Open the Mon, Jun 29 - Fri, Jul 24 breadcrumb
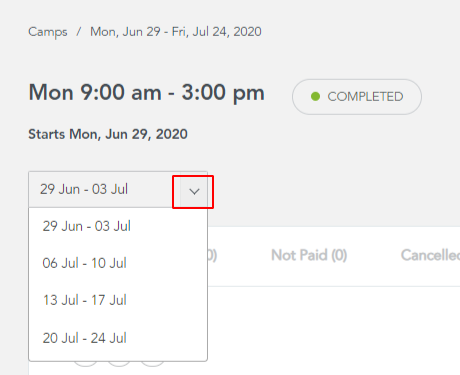This screenshot has width=460, height=375. (176, 32)
